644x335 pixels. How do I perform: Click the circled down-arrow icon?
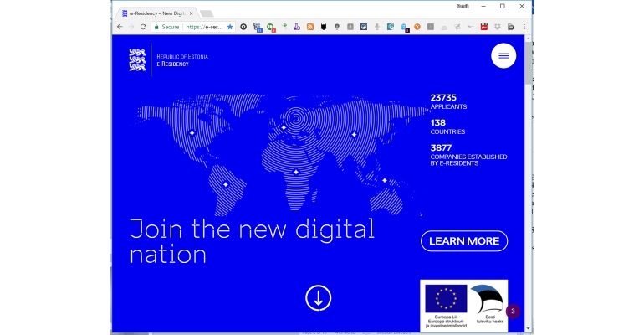(319, 297)
